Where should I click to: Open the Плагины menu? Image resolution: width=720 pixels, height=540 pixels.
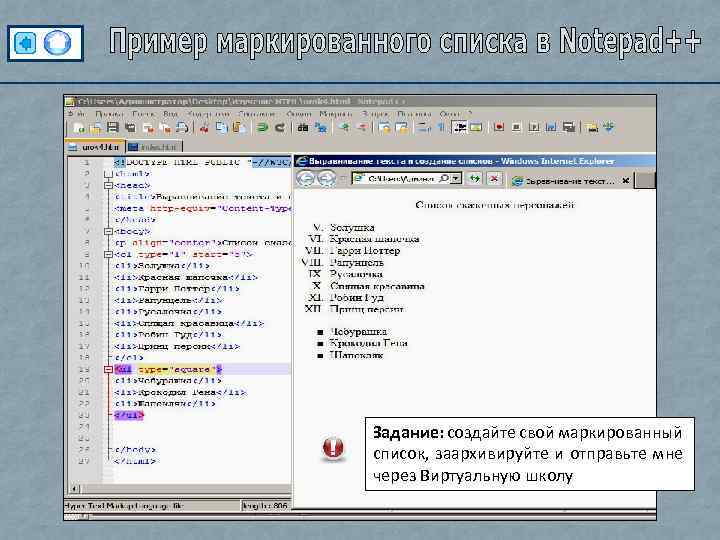414,113
